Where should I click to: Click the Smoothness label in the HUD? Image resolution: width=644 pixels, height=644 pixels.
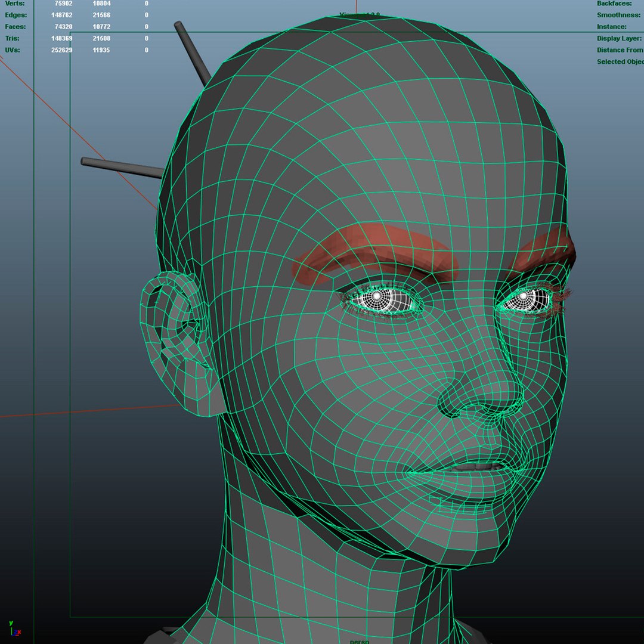point(619,15)
